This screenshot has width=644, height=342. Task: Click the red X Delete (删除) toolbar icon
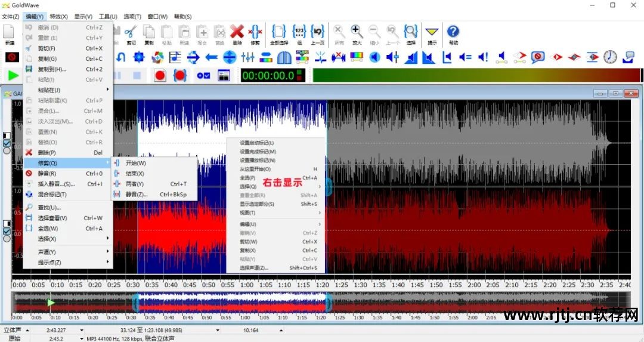point(237,33)
